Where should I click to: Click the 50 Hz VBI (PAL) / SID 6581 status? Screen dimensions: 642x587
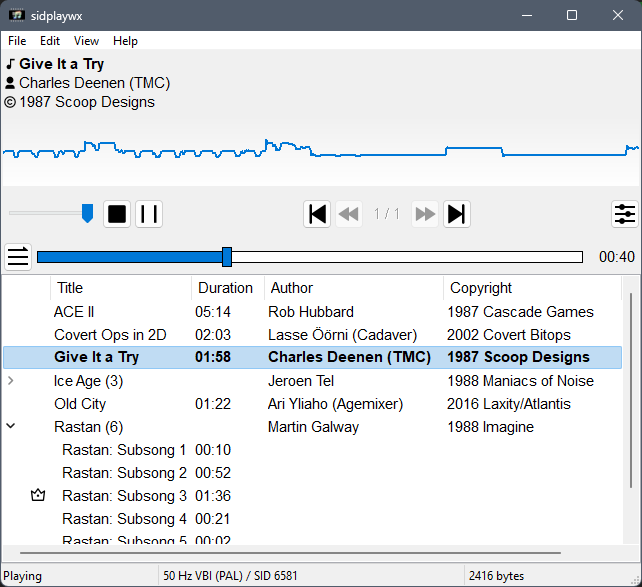312,576
